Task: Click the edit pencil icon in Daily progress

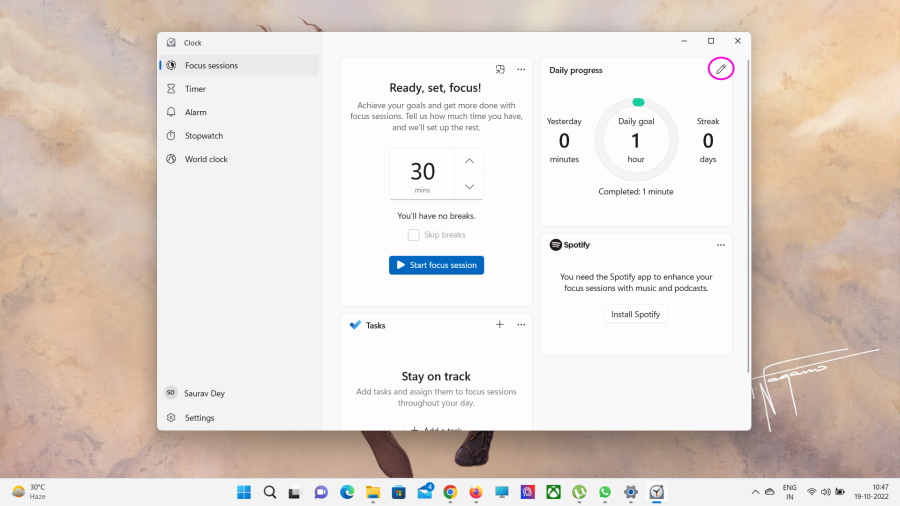Action: click(x=720, y=69)
